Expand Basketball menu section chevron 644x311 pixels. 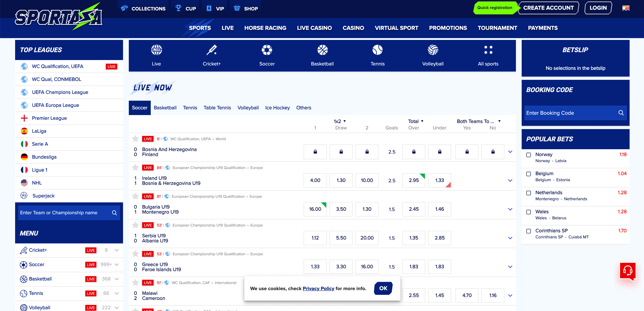(117, 279)
